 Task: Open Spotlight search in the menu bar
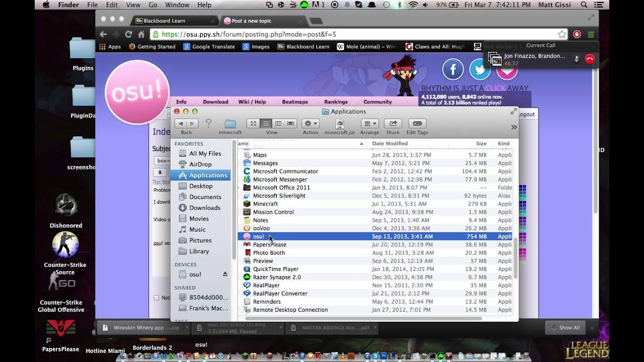coord(584,5)
